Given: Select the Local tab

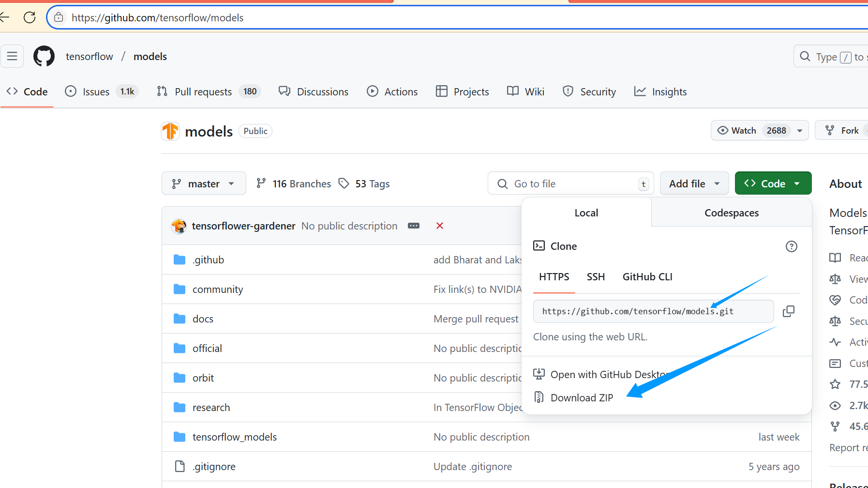Looking at the screenshot, I should (x=586, y=213).
